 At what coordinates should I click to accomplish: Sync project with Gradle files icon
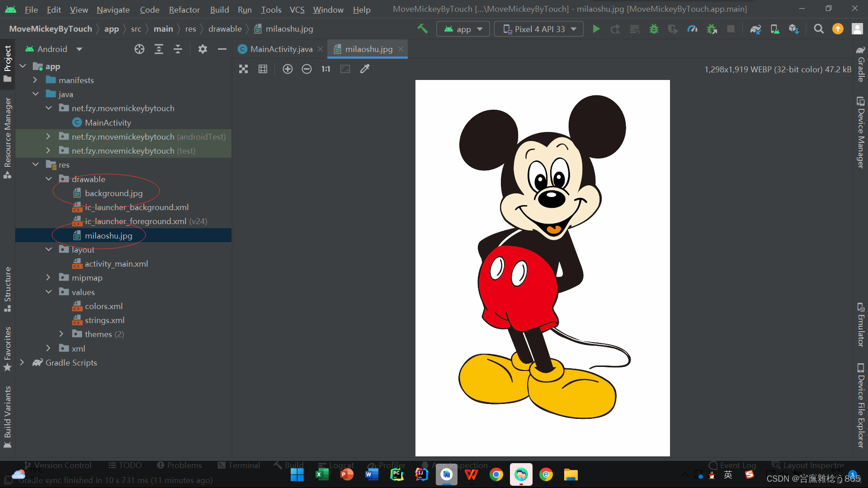click(x=755, y=29)
